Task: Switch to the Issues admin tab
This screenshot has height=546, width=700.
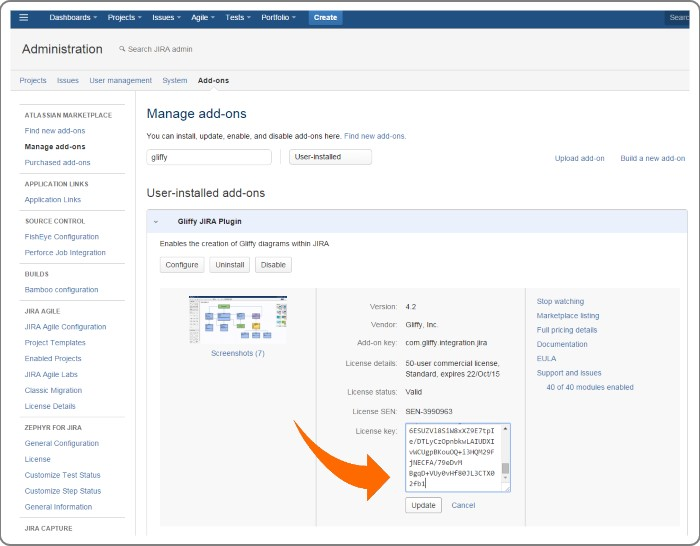Action: (x=68, y=80)
